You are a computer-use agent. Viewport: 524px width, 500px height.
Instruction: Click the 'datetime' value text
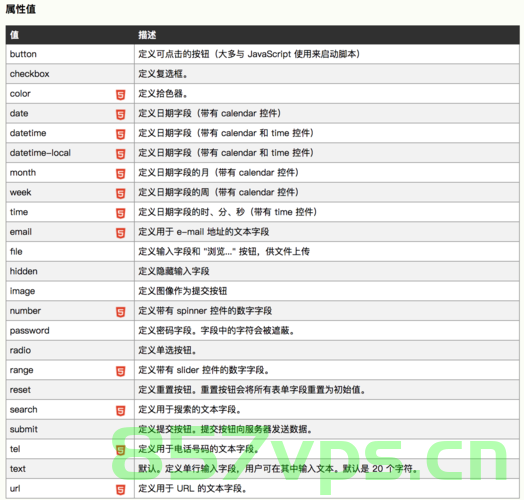(28, 133)
